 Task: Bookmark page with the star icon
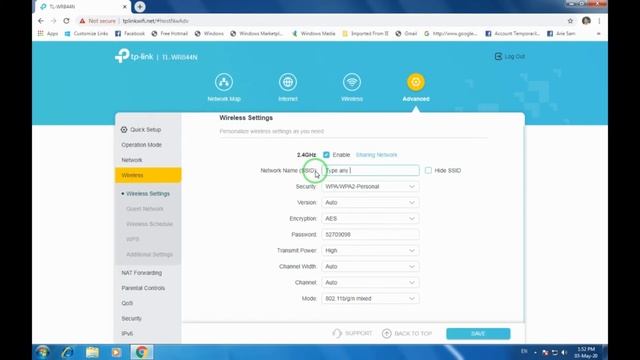coord(570,21)
